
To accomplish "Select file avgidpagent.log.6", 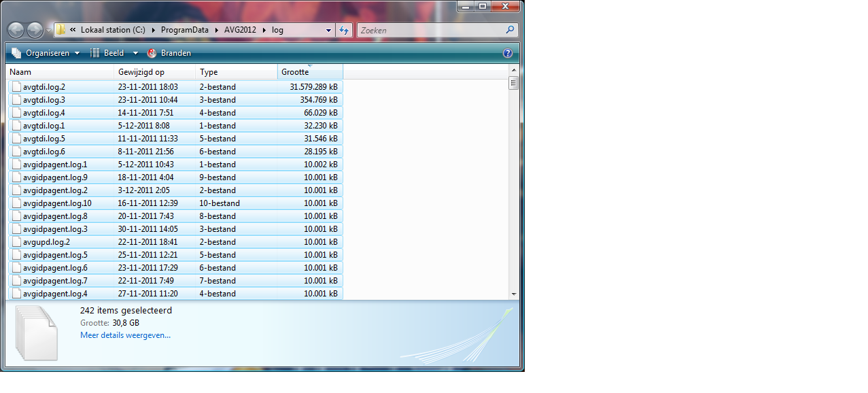I will (175, 268).
